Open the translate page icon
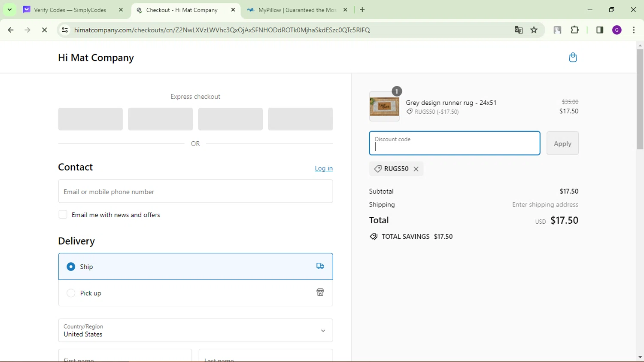 point(519,30)
